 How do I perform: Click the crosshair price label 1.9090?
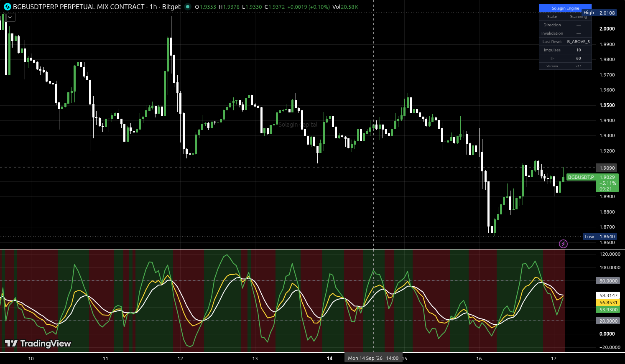tap(607, 168)
